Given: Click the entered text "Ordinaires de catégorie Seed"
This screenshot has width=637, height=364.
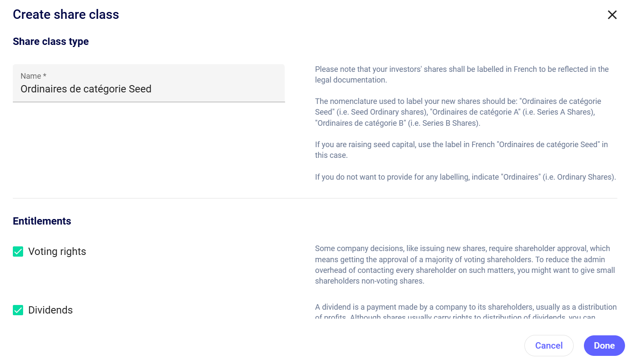Looking at the screenshot, I should [x=86, y=89].
